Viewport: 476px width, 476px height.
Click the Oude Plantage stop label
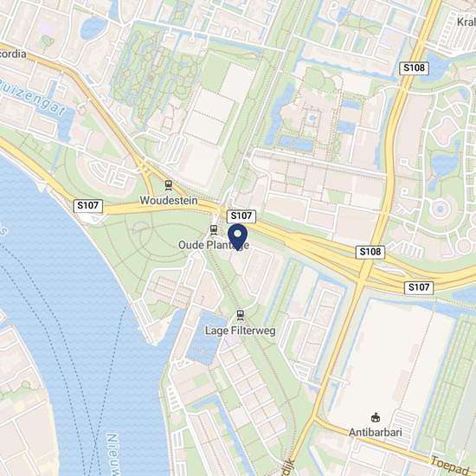click(x=214, y=245)
